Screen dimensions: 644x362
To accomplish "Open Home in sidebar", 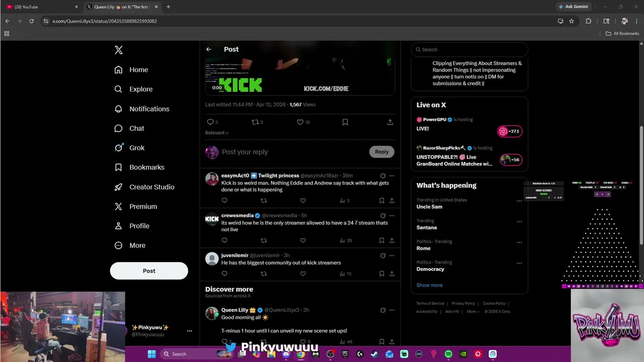I will click(131, 70).
